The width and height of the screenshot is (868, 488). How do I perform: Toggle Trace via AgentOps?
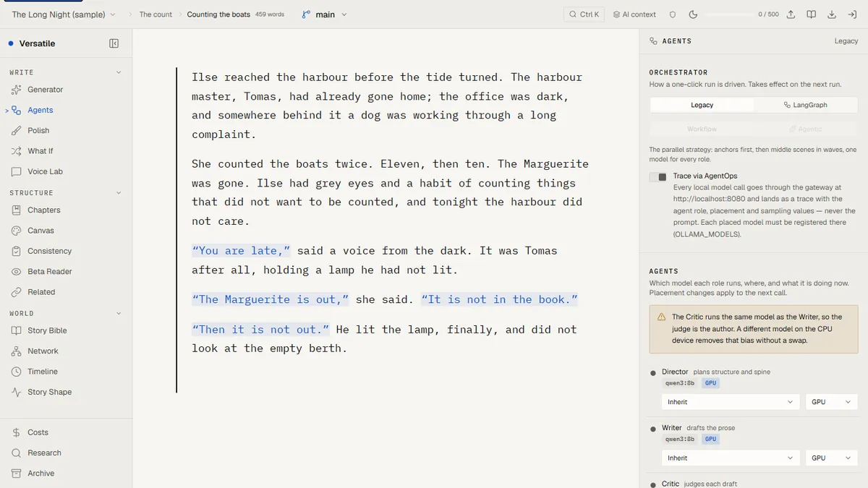(658, 177)
